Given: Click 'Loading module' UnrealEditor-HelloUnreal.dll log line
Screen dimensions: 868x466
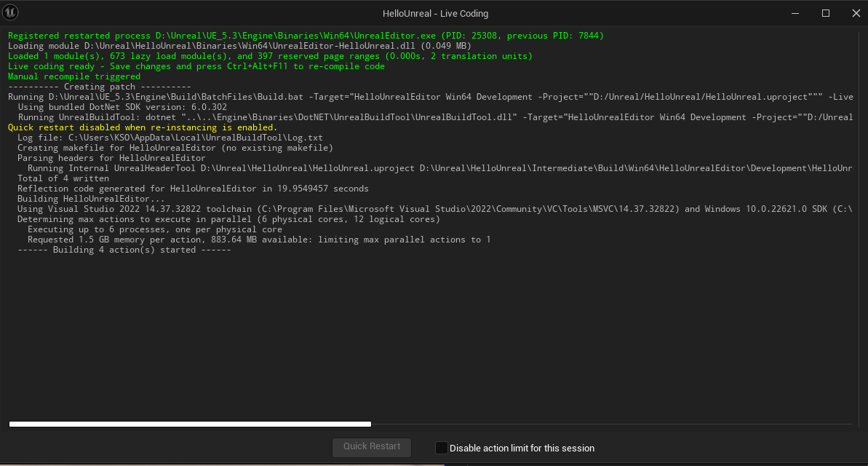Looking at the screenshot, I should (239, 45).
